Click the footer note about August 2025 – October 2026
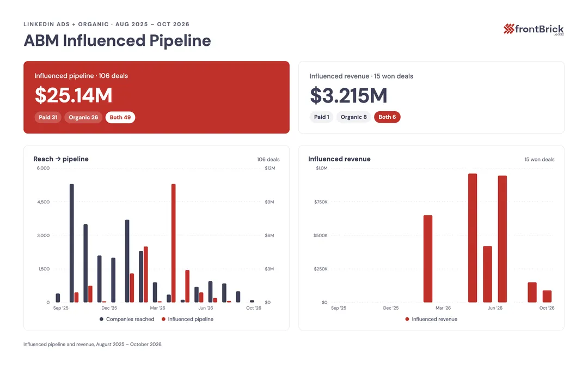Screen dimensions: 588x368 point(93,345)
